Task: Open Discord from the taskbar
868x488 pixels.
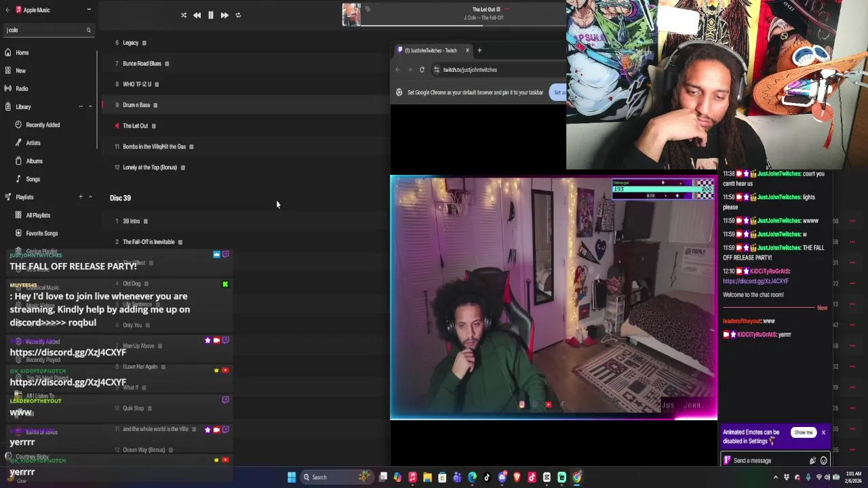Action: (502, 477)
